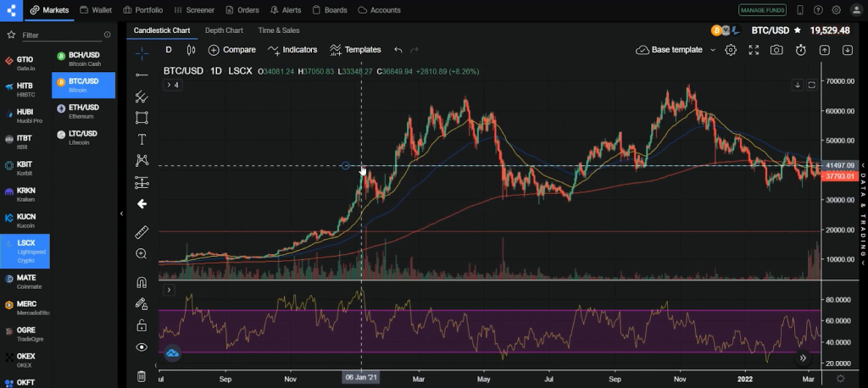This screenshot has width=868, height=388.
Task: Pick the ruler measure tool
Action: click(142, 231)
